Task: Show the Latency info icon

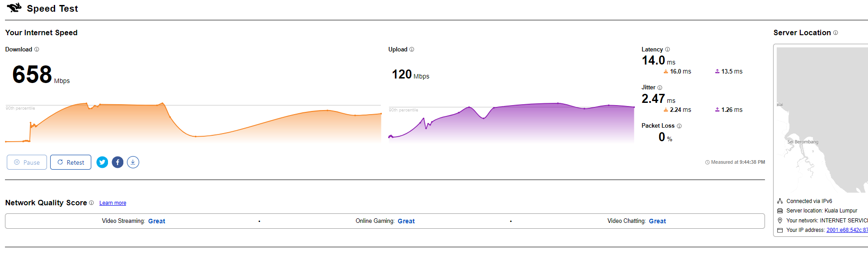Action: 667,50
